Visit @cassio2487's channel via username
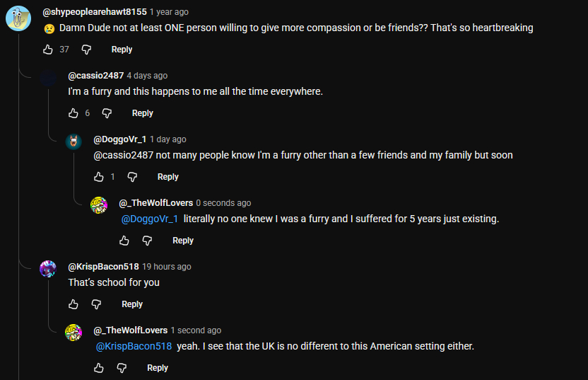This screenshot has width=588, height=380. [x=95, y=76]
